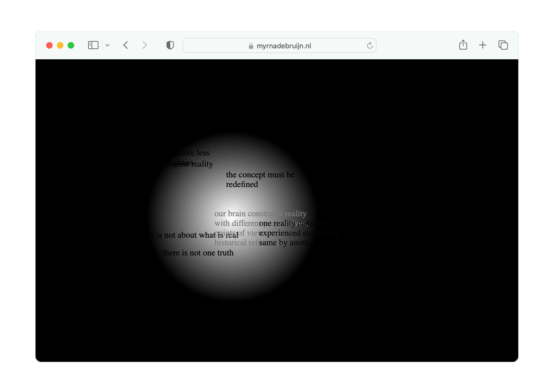Screen dimensions: 553x392
Task: Open the sidebar options dropdown arrow
Action: click(x=107, y=45)
